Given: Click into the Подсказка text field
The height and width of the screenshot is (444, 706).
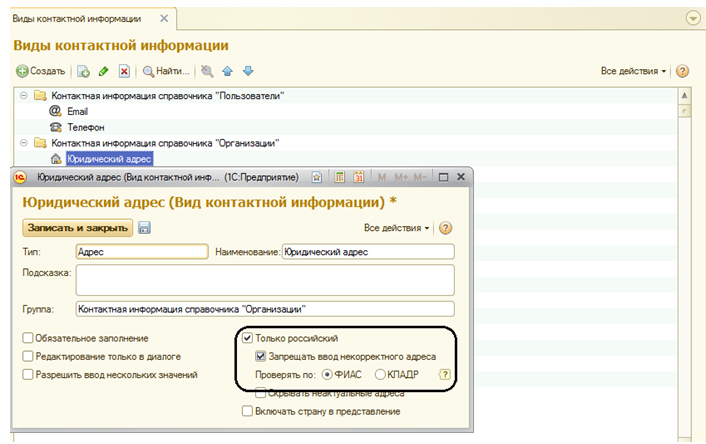Looking at the screenshot, I should 265,280.
